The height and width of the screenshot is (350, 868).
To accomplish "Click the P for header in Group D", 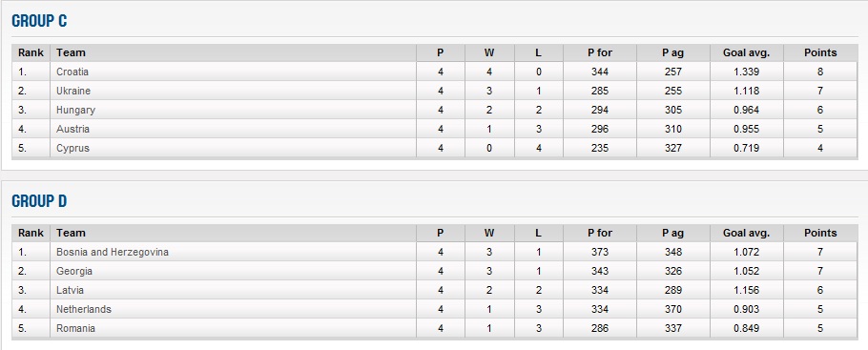I will click(600, 233).
